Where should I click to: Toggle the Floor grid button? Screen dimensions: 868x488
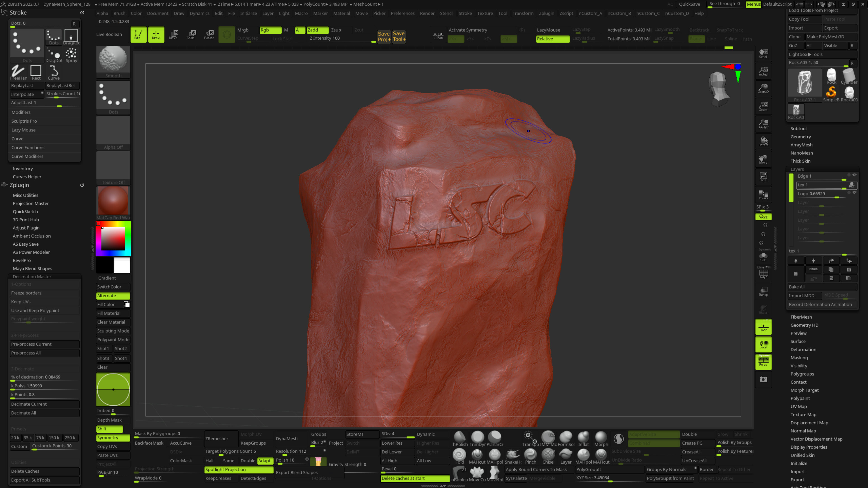tap(763, 327)
